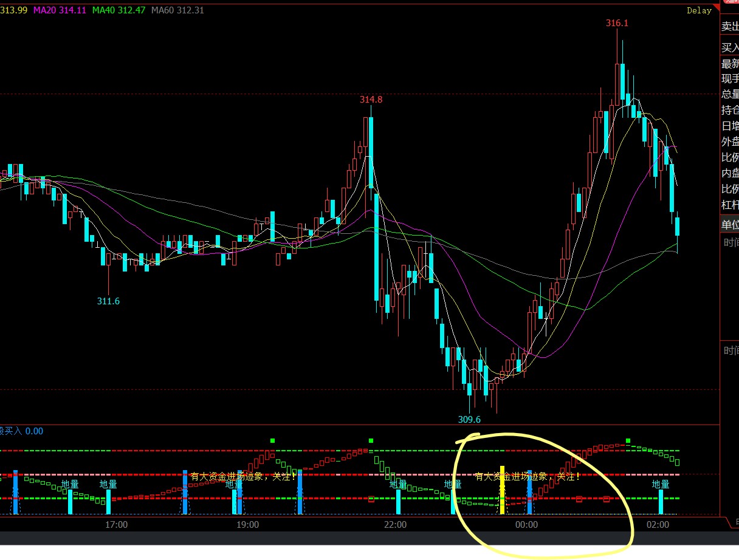Click the 持仓 label in the quote panel
739x560 pixels.
pos(730,110)
